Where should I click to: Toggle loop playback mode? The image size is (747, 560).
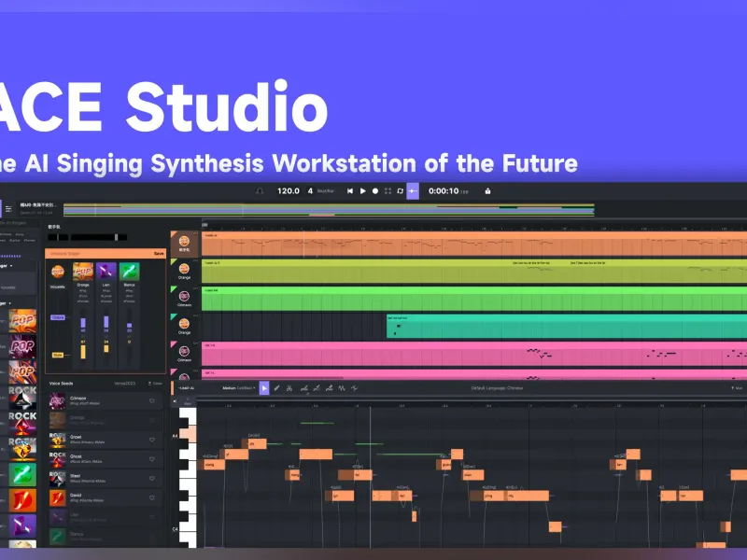[x=401, y=191]
